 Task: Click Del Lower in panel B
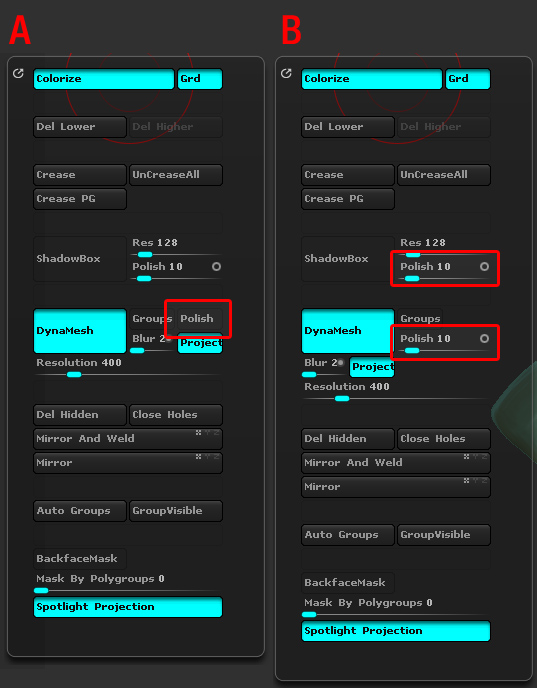click(348, 127)
